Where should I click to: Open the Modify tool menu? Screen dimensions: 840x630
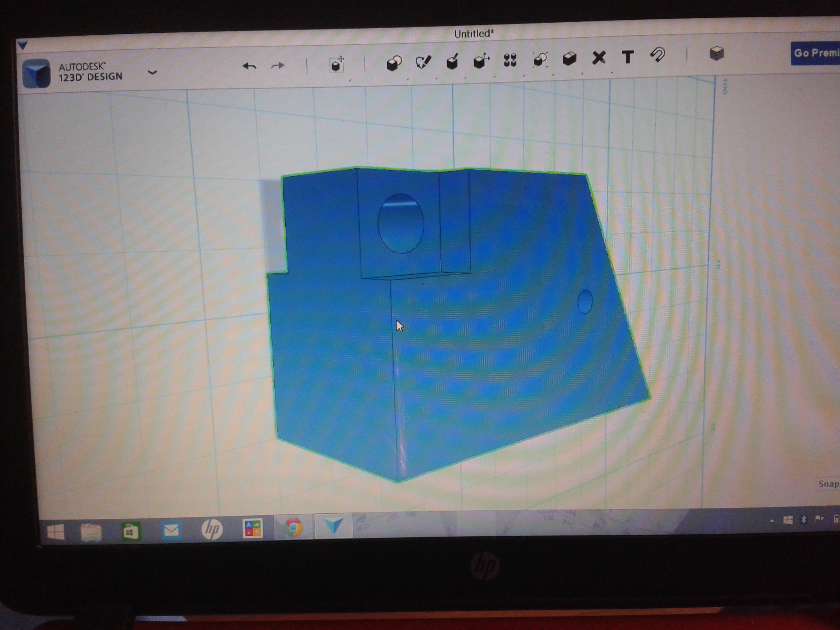pyautogui.click(x=481, y=60)
